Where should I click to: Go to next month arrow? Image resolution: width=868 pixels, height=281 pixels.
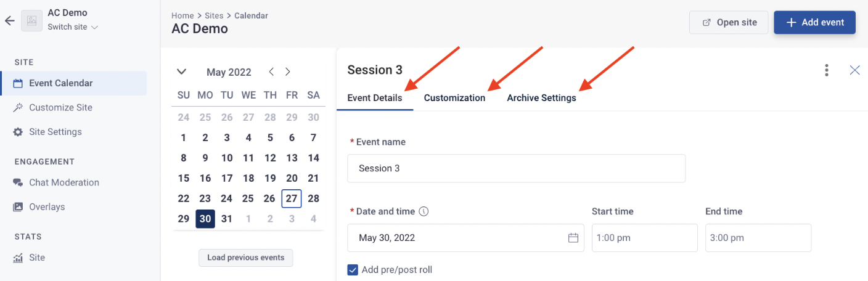[287, 71]
